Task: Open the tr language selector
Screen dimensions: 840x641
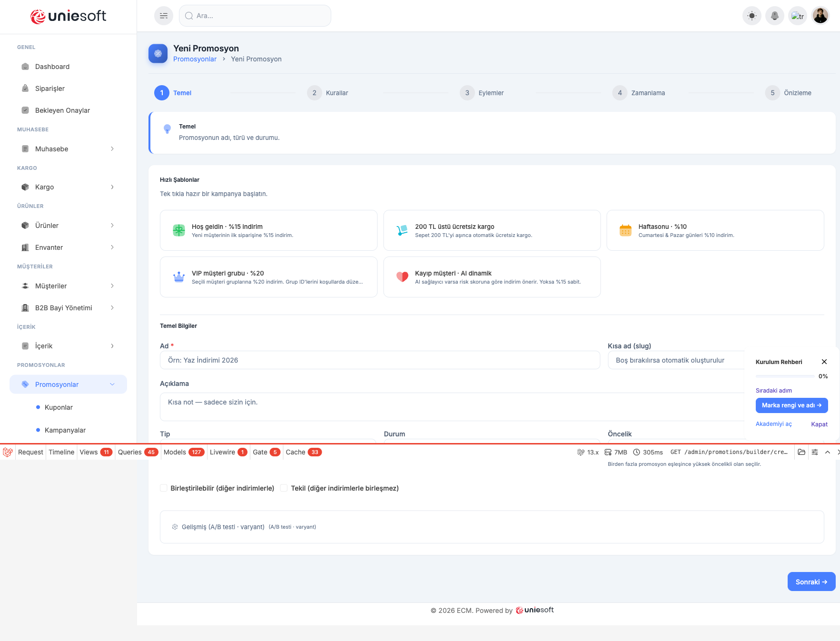Action: point(798,16)
